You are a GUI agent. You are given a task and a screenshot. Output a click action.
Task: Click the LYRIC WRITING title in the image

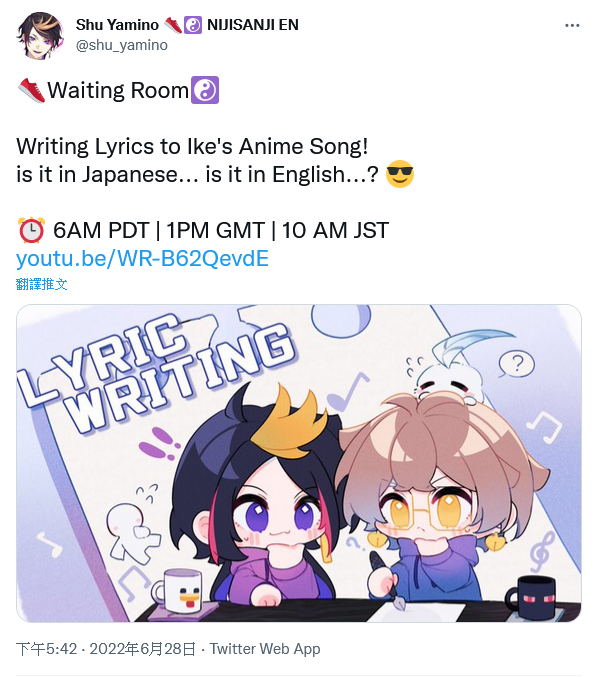(158, 371)
